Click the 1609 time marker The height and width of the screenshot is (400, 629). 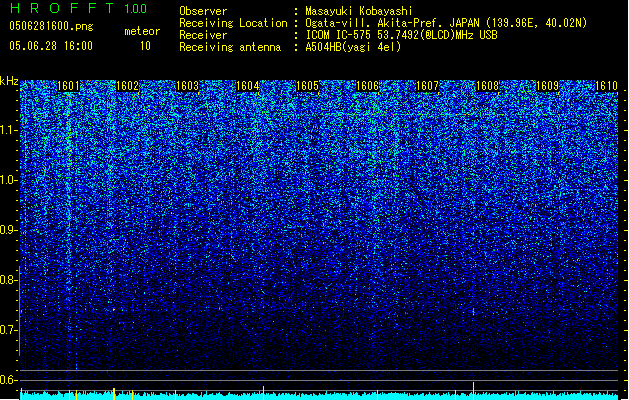tap(547, 86)
